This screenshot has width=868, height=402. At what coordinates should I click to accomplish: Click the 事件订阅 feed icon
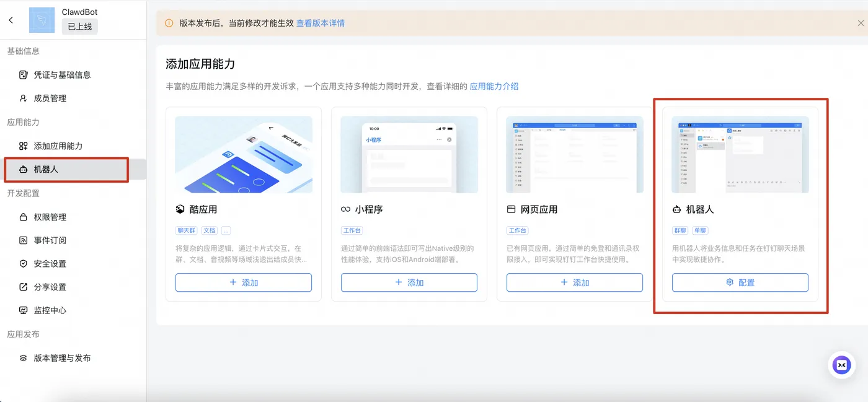tap(24, 240)
